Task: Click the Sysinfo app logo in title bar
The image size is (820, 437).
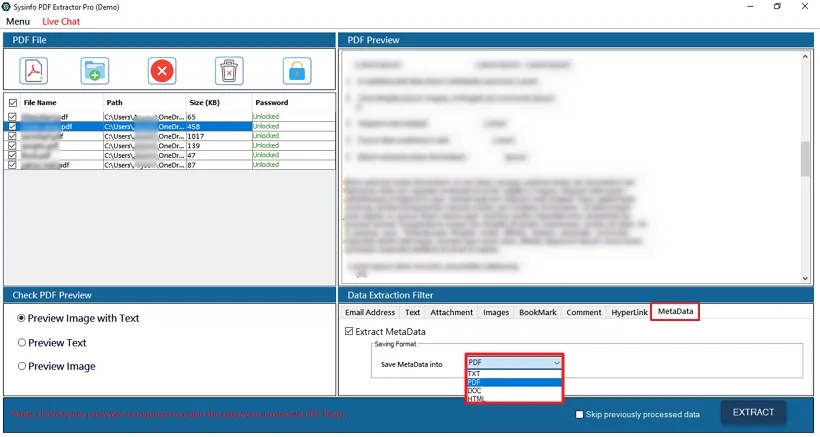Action: (x=6, y=7)
